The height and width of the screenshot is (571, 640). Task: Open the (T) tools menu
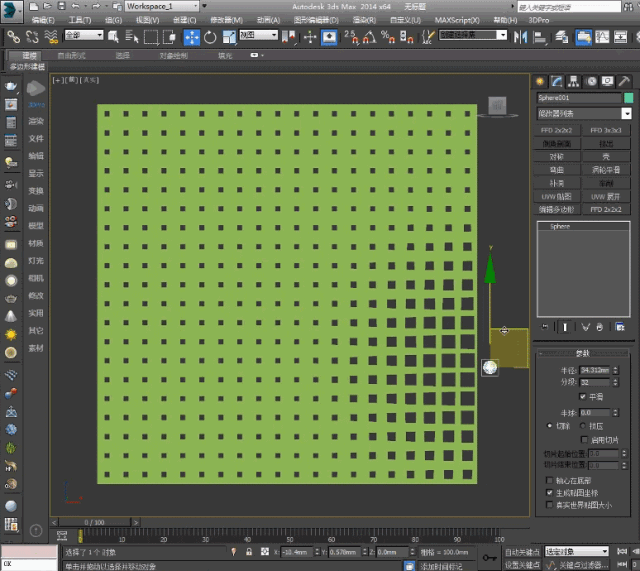(x=80, y=20)
